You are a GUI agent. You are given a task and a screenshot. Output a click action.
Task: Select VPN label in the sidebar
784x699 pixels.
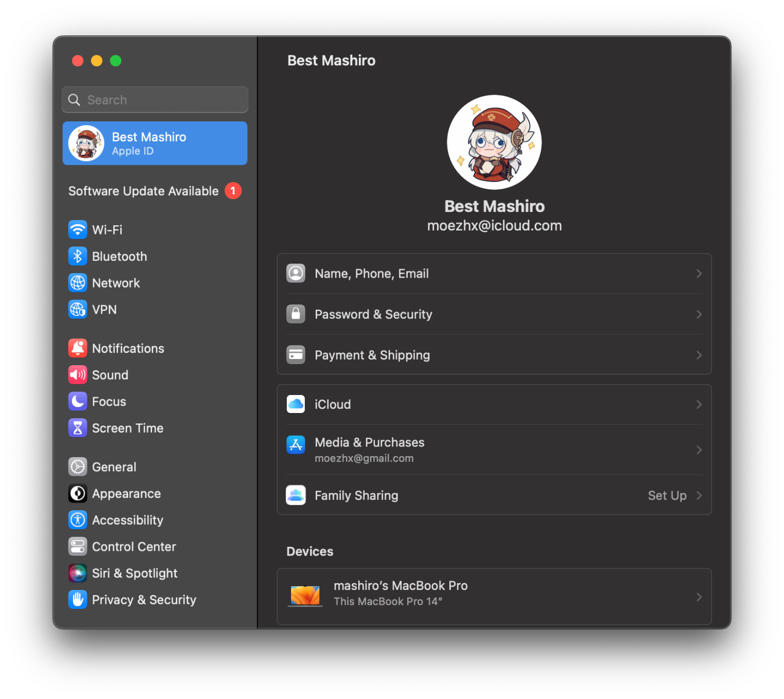pyautogui.click(x=104, y=310)
